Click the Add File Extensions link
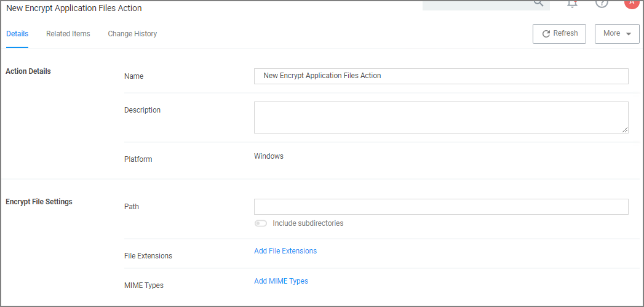The image size is (644, 307). [x=285, y=250]
